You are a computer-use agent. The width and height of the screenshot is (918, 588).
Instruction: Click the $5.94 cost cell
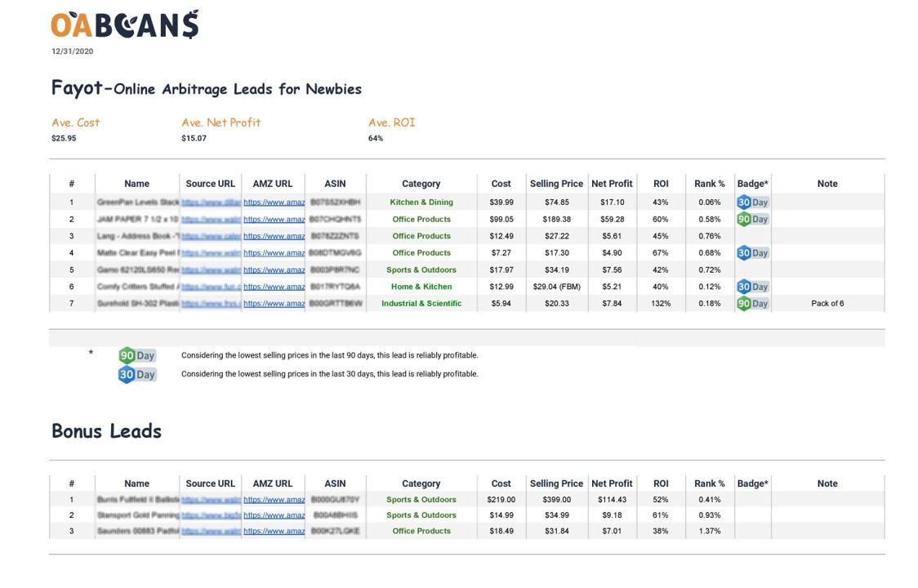tap(501, 304)
